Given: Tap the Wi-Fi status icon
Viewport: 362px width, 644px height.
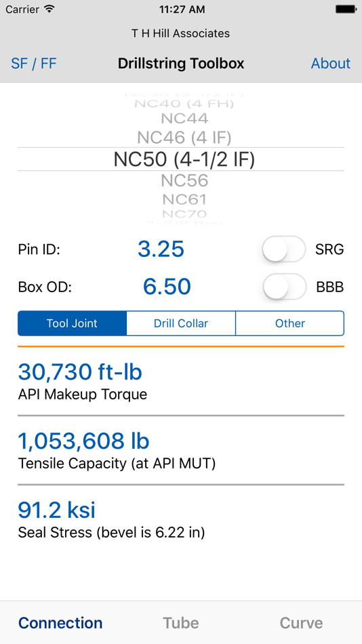Looking at the screenshot, I should pyautogui.click(x=49, y=9).
